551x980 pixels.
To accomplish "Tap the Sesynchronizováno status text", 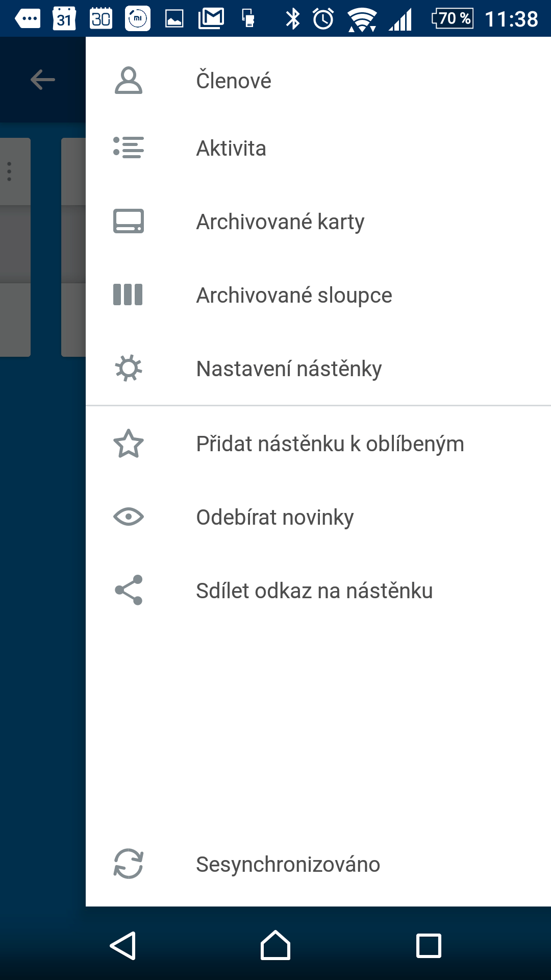I will (x=288, y=865).
